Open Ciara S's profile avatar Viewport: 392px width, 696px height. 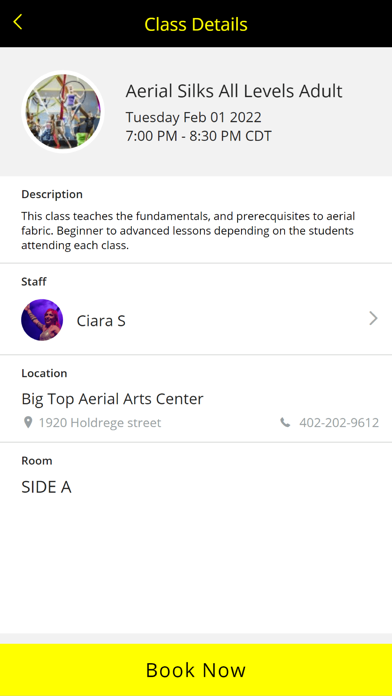pyautogui.click(x=42, y=320)
